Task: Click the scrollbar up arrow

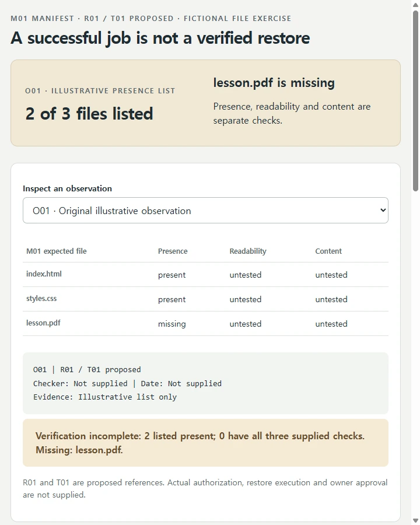Action: click(x=416, y=4)
